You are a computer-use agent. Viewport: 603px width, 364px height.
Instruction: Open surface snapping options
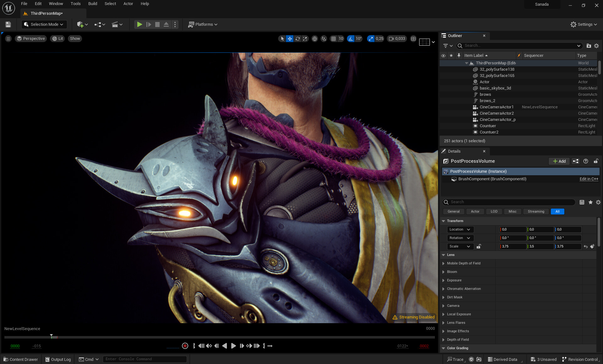(324, 39)
